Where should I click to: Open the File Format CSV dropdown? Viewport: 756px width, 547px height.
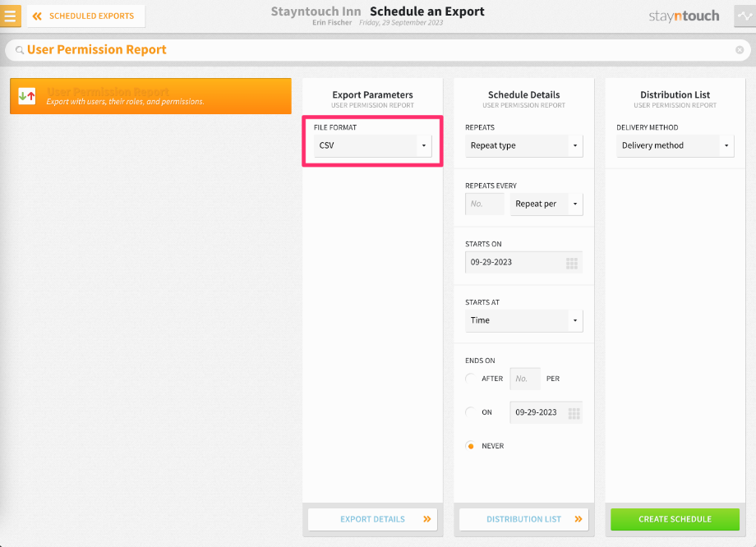click(x=373, y=145)
